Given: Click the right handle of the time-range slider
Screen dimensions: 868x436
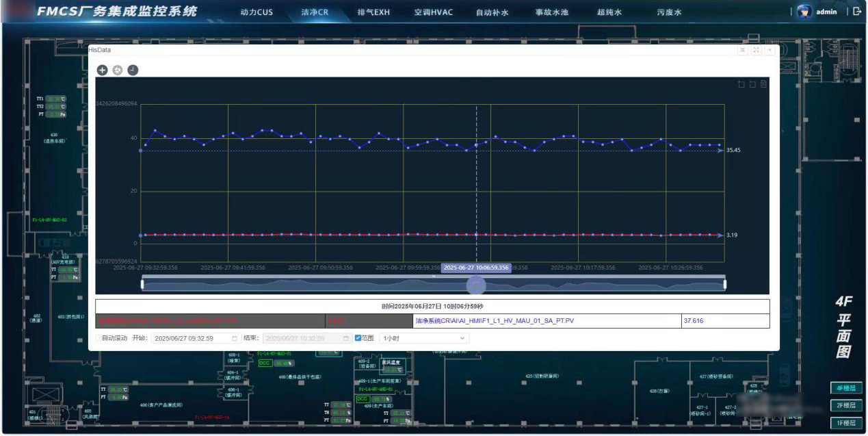Looking at the screenshot, I should (725, 284).
